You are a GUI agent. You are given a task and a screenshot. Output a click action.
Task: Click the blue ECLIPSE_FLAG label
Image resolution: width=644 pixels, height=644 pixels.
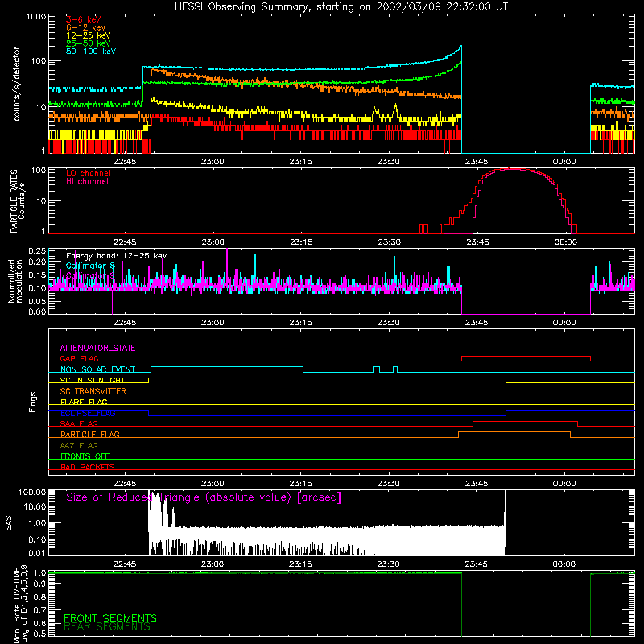tap(88, 413)
